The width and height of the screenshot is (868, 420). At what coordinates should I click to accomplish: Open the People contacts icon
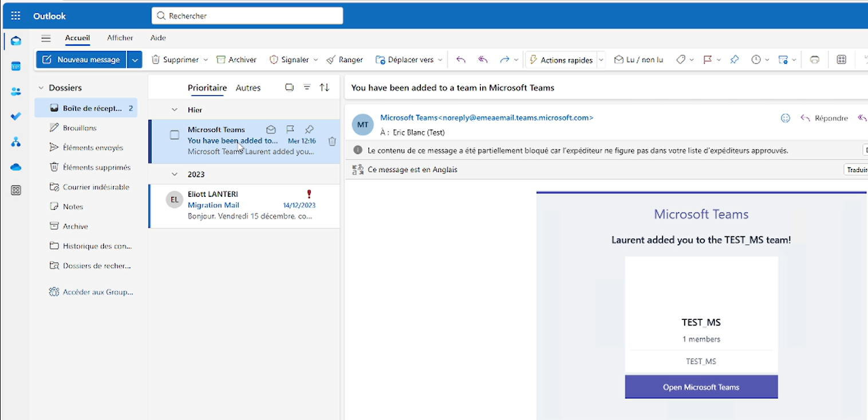pyautogui.click(x=16, y=92)
